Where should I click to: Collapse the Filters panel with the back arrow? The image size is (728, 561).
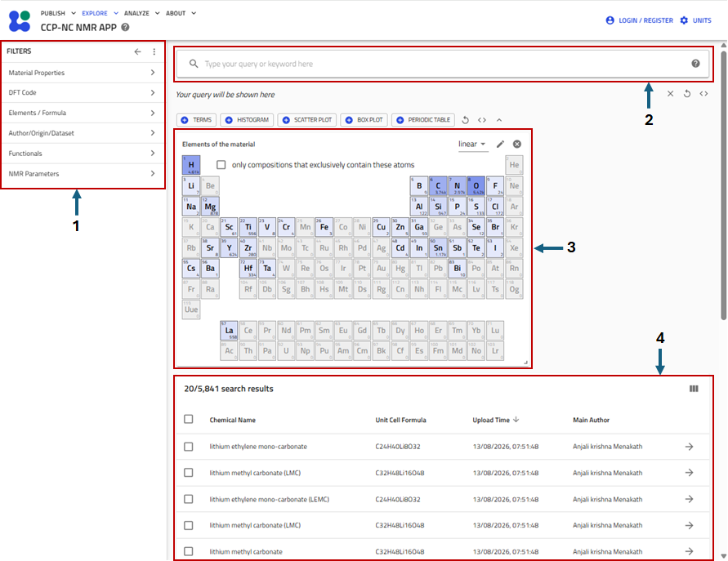click(x=137, y=51)
